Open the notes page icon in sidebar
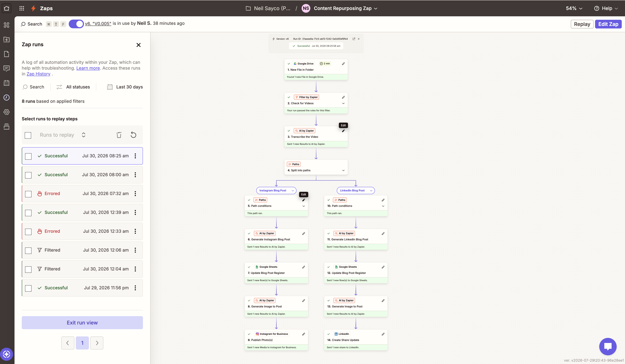The width and height of the screenshot is (625, 364). (x=7, y=54)
